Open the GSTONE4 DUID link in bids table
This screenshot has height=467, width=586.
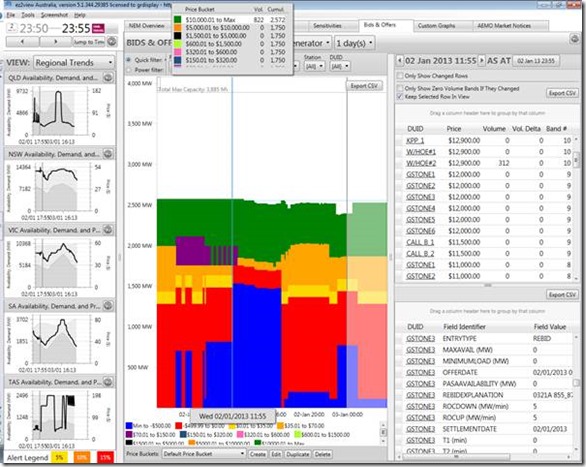[x=421, y=208]
